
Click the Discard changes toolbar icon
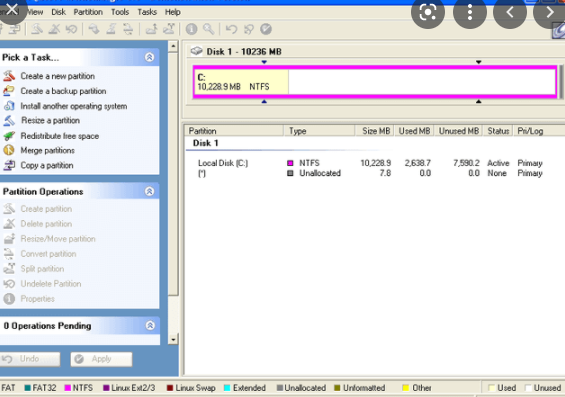coord(249,29)
